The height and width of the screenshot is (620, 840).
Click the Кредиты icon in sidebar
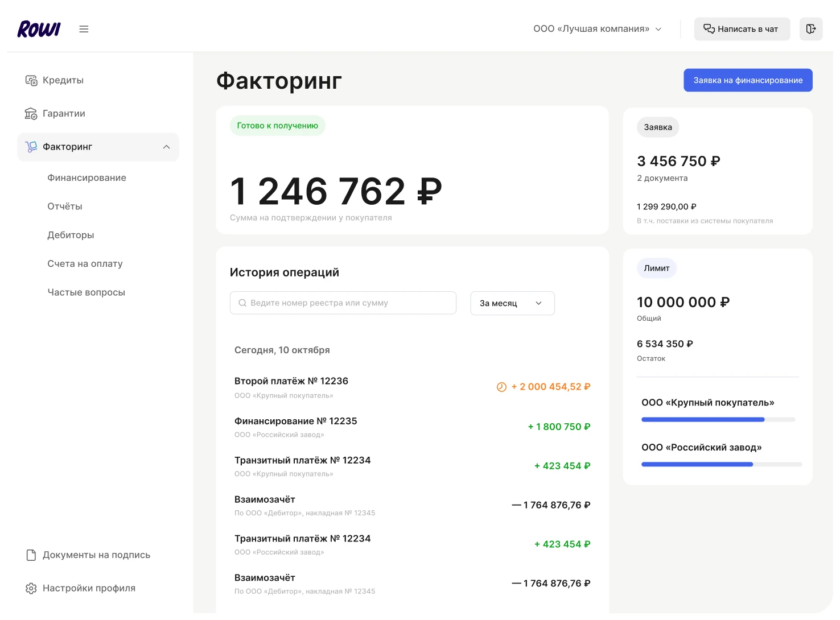tap(31, 80)
